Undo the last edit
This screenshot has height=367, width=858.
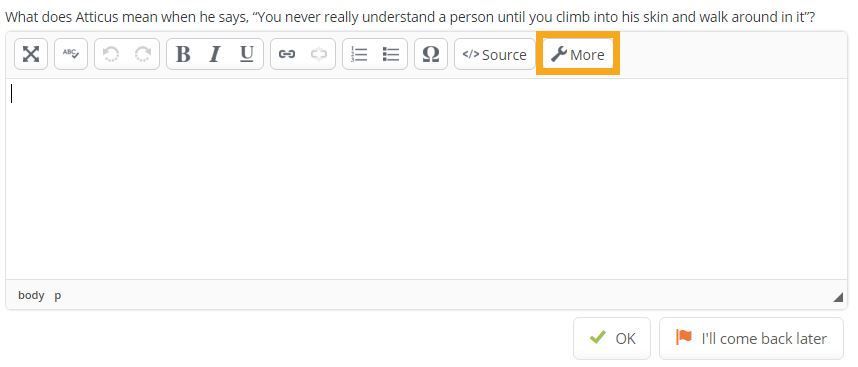tap(111, 54)
